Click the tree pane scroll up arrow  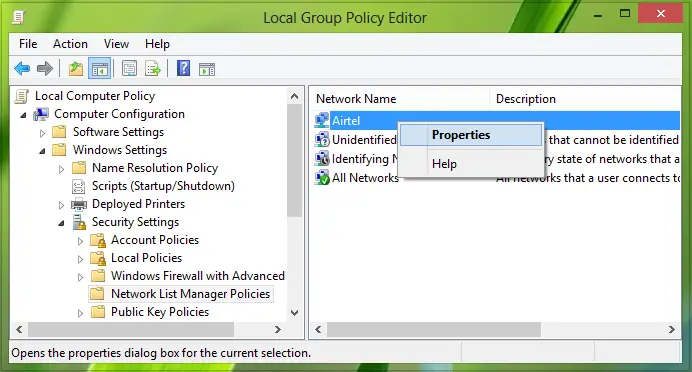[294, 96]
